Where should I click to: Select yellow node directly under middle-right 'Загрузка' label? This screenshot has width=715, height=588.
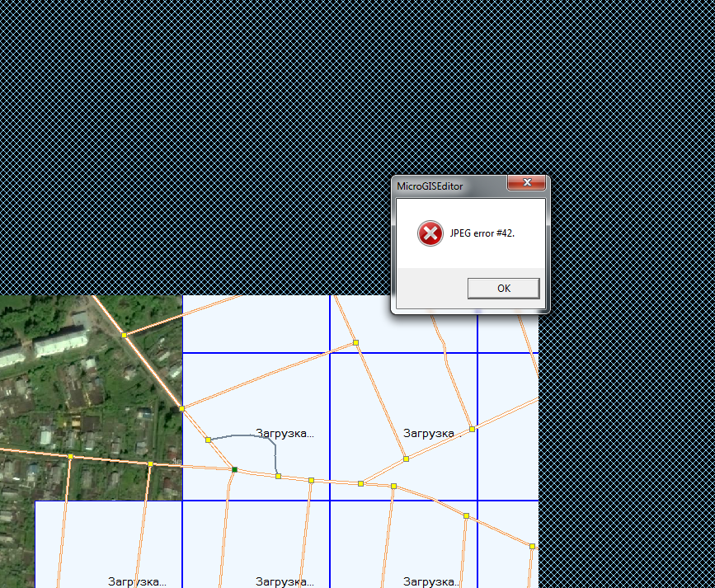click(406, 459)
